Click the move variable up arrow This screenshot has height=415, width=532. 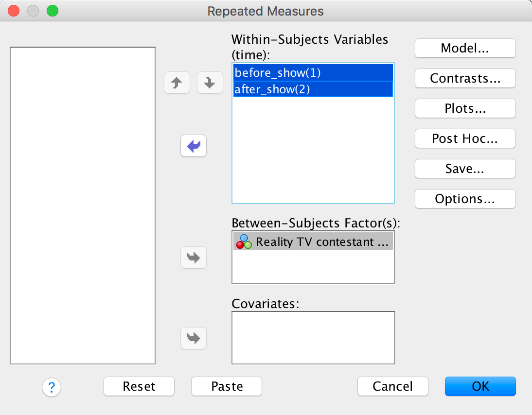pyautogui.click(x=177, y=83)
